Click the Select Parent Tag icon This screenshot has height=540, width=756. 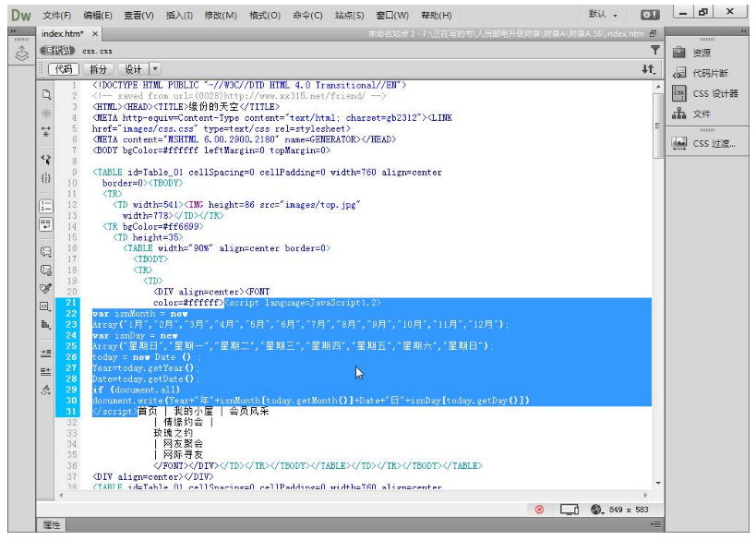coord(45,159)
